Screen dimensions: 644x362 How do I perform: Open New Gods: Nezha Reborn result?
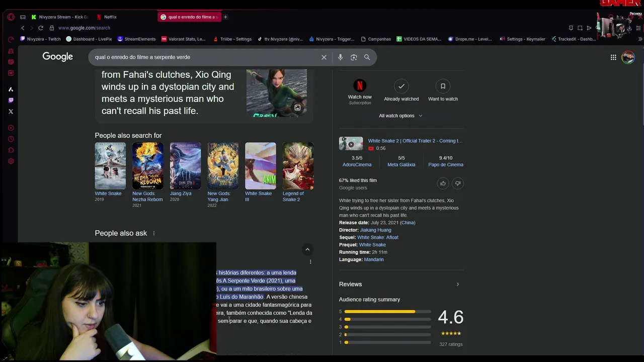[147, 175]
